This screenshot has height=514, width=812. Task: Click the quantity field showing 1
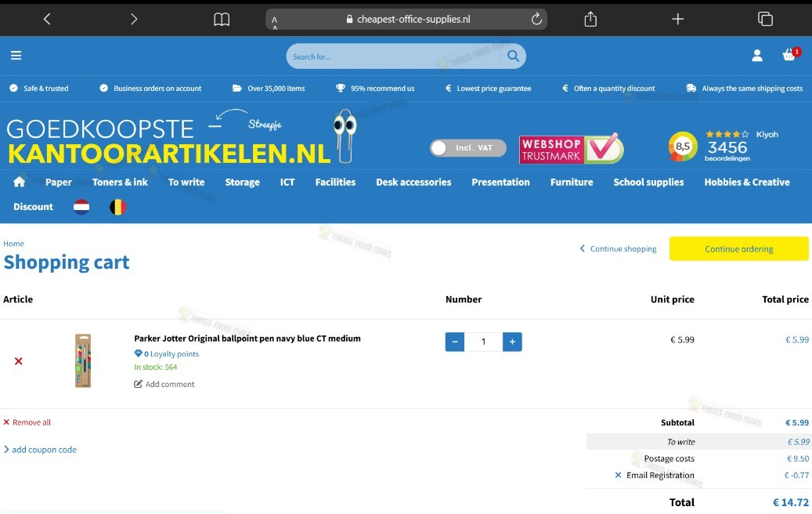(484, 342)
